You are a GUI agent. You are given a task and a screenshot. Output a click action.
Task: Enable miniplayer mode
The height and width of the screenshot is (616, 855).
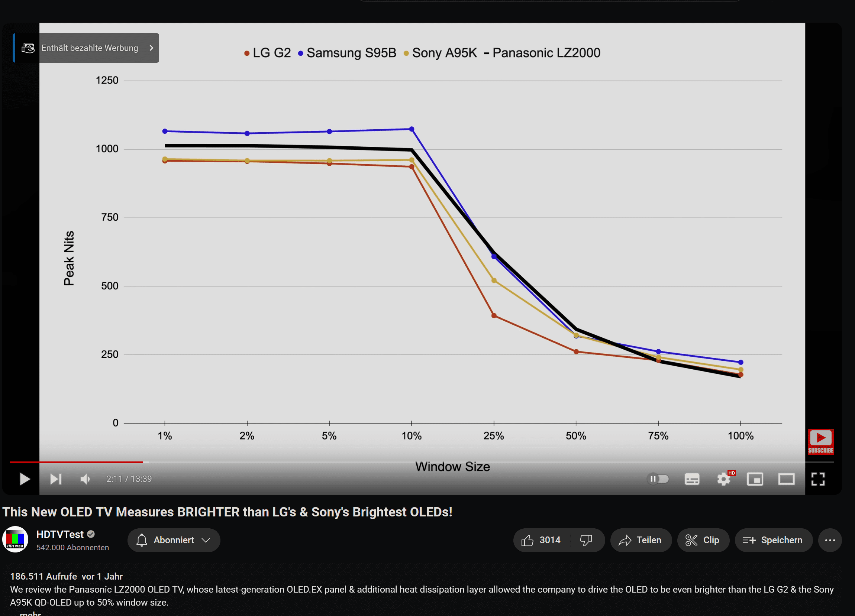[755, 479]
